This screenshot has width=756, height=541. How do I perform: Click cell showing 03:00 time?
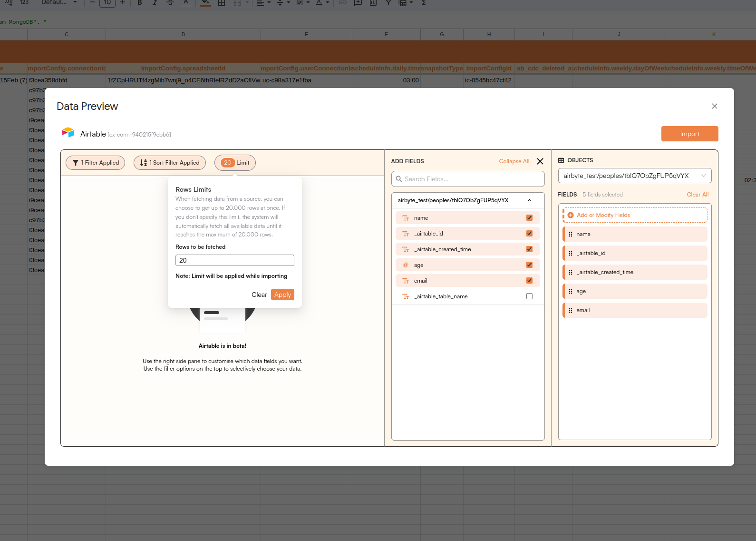[x=386, y=80]
